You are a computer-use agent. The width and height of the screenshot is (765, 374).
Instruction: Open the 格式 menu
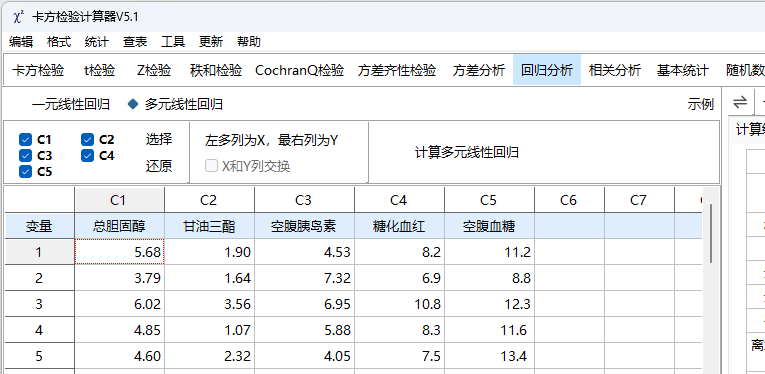click(59, 42)
